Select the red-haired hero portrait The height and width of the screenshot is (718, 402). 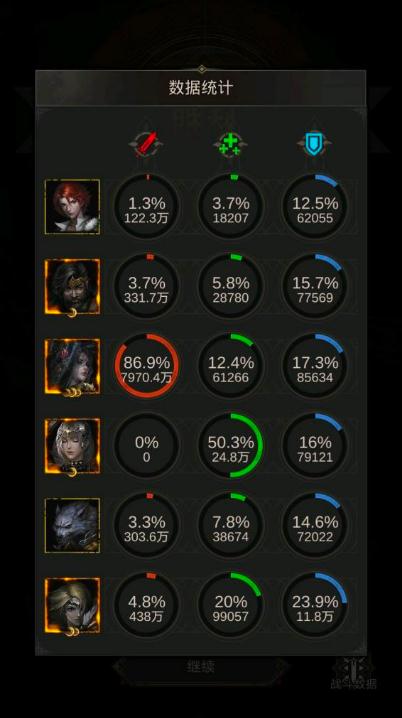72,207
